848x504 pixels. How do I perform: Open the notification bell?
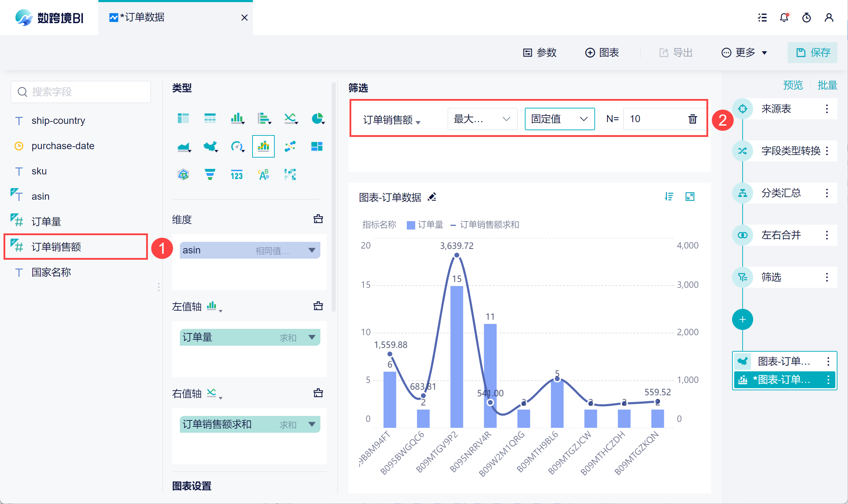pos(784,18)
